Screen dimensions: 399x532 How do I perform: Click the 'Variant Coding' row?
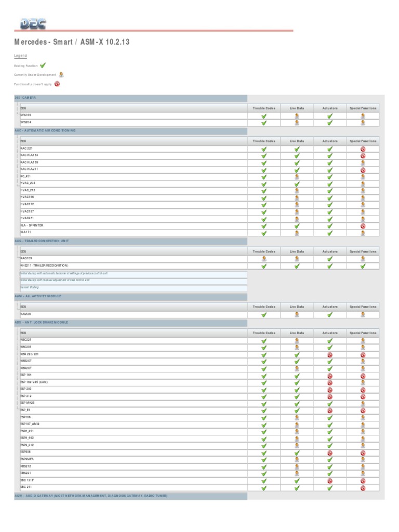coord(134,288)
